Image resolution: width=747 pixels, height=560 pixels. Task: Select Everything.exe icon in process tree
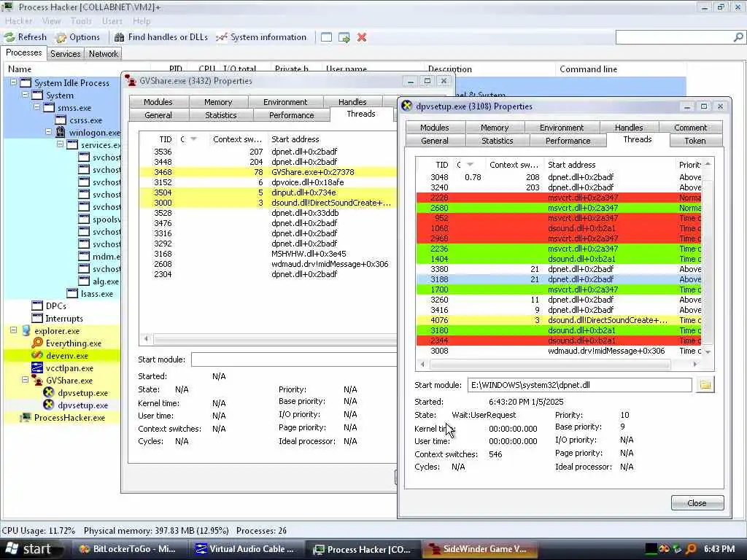click(37, 343)
